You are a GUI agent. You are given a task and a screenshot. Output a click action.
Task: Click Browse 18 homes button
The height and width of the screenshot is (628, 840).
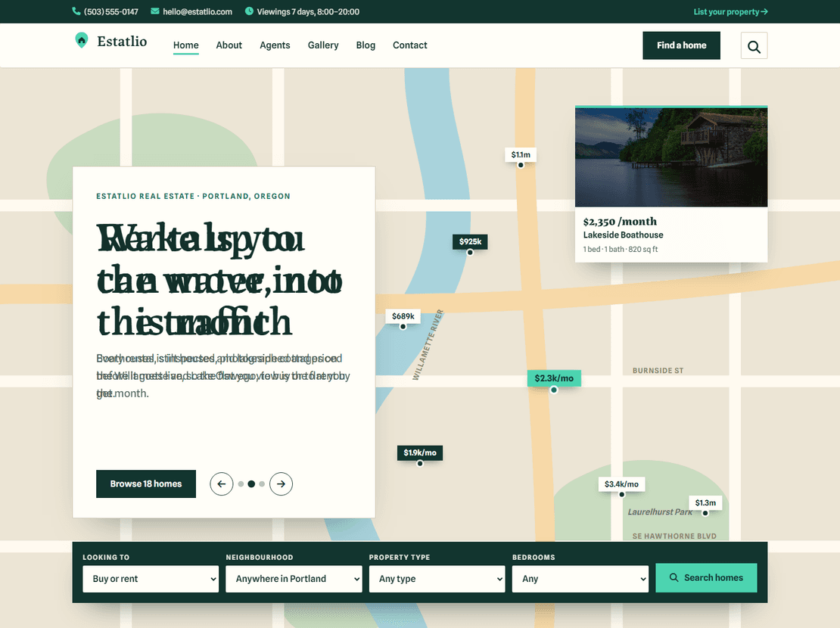tap(146, 483)
